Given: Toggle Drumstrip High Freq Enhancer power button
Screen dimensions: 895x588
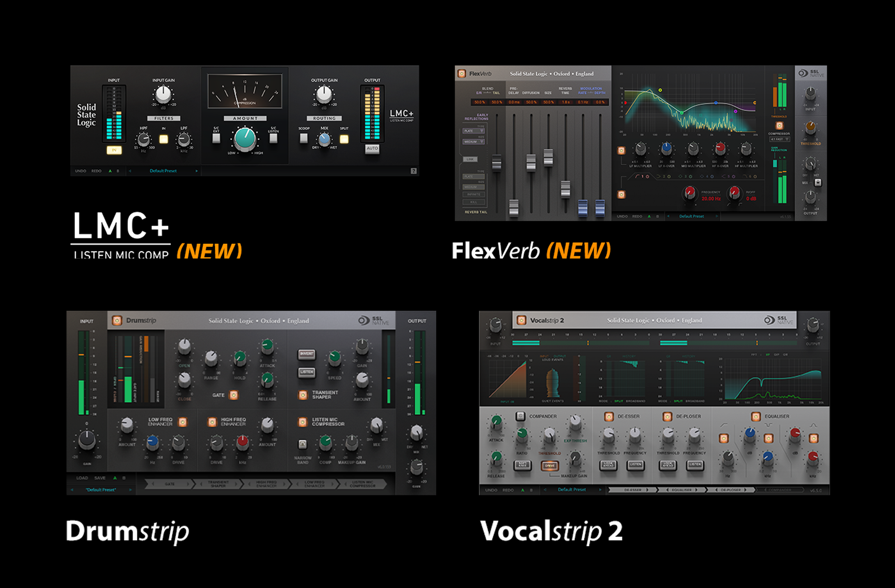Looking at the screenshot, I should pos(212,422).
